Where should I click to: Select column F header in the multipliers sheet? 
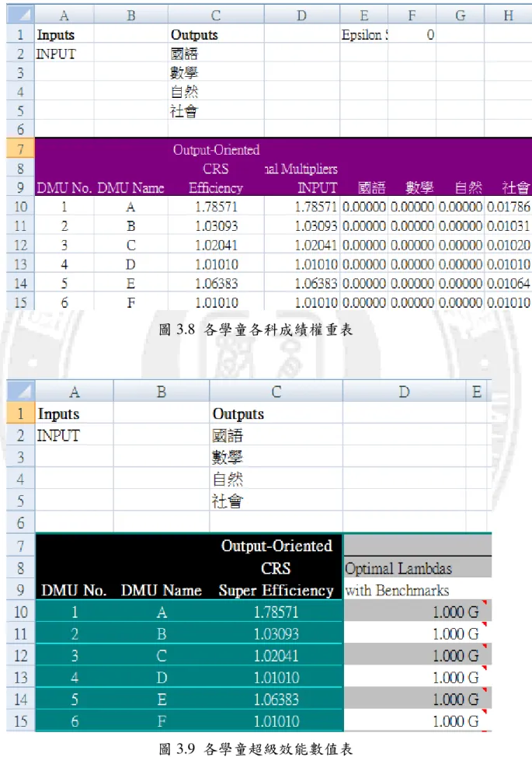pyautogui.click(x=412, y=16)
